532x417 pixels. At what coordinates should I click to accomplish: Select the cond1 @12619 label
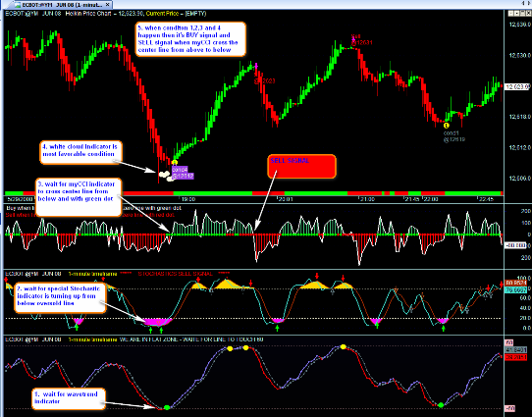pos(453,136)
